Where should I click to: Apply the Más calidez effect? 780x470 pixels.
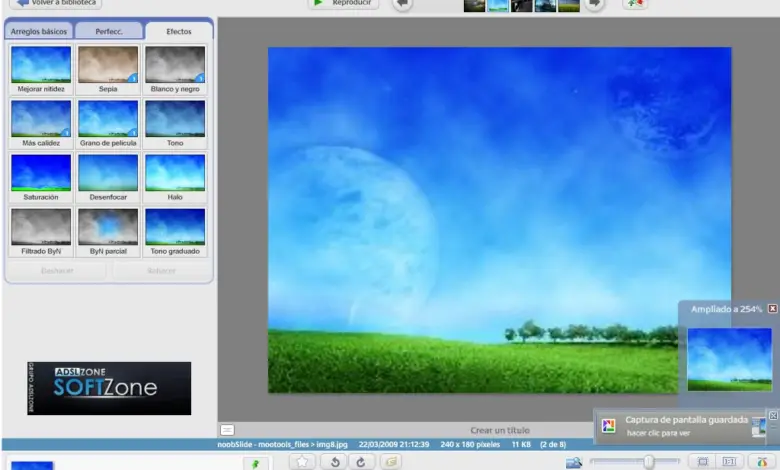click(41, 123)
